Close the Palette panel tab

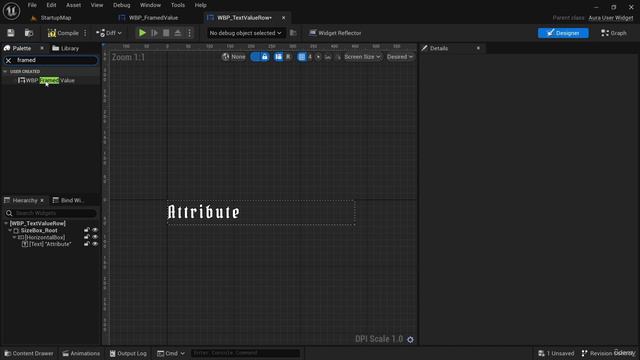42,48
